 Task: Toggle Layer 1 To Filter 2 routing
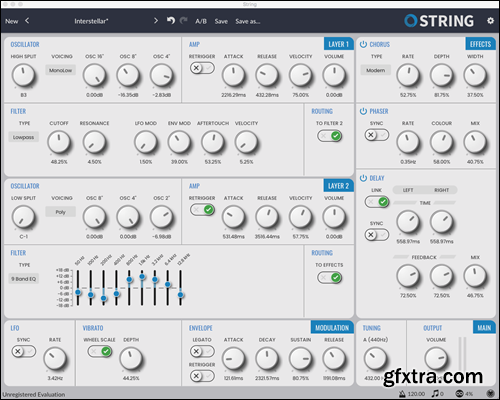pos(329,136)
